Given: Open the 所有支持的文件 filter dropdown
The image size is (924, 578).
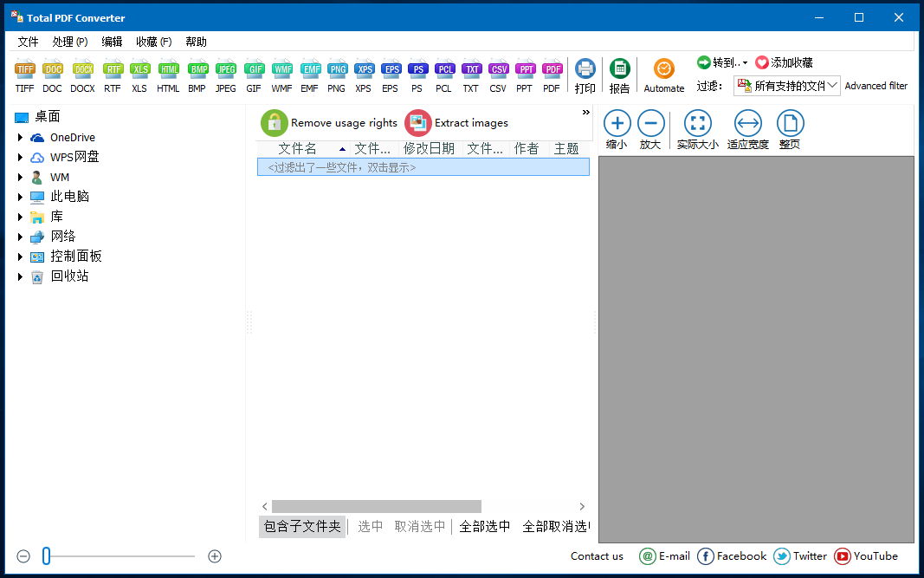Looking at the screenshot, I should (788, 85).
